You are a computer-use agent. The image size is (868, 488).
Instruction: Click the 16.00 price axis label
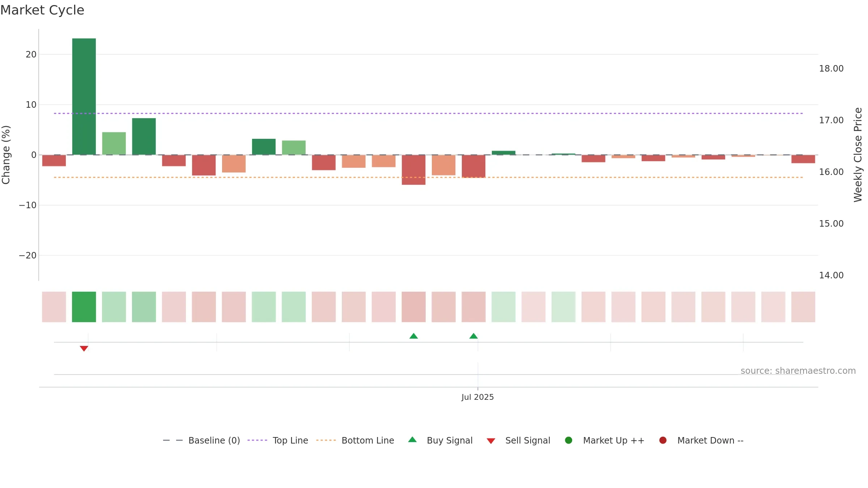[831, 172]
